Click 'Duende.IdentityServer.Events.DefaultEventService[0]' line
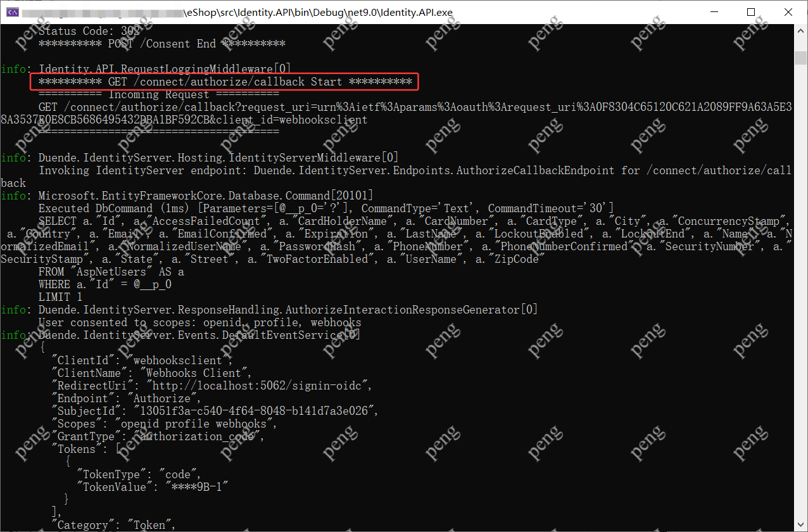The height and width of the screenshot is (532, 808). coord(199,335)
